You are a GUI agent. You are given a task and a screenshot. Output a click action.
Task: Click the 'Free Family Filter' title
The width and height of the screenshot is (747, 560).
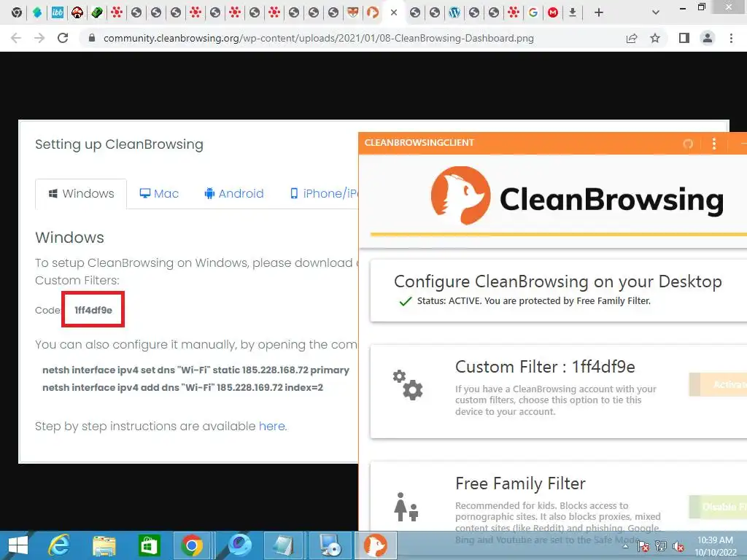point(520,484)
